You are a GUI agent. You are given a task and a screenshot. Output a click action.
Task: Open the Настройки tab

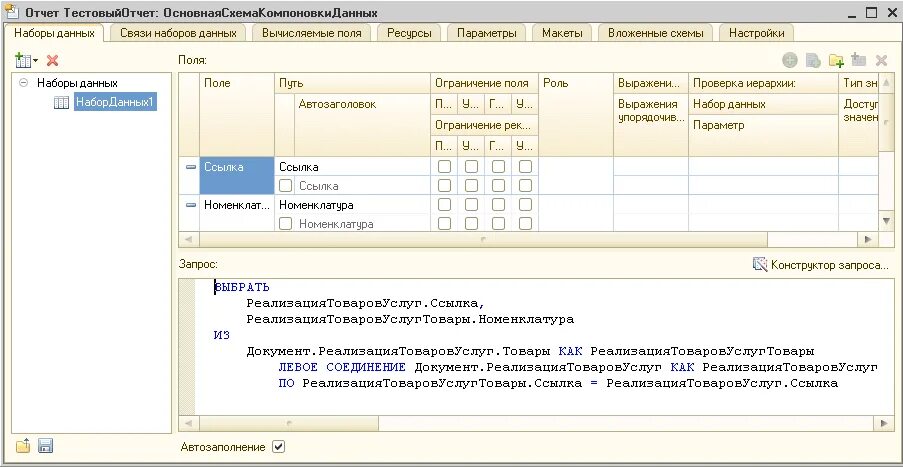click(x=756, y=33)
